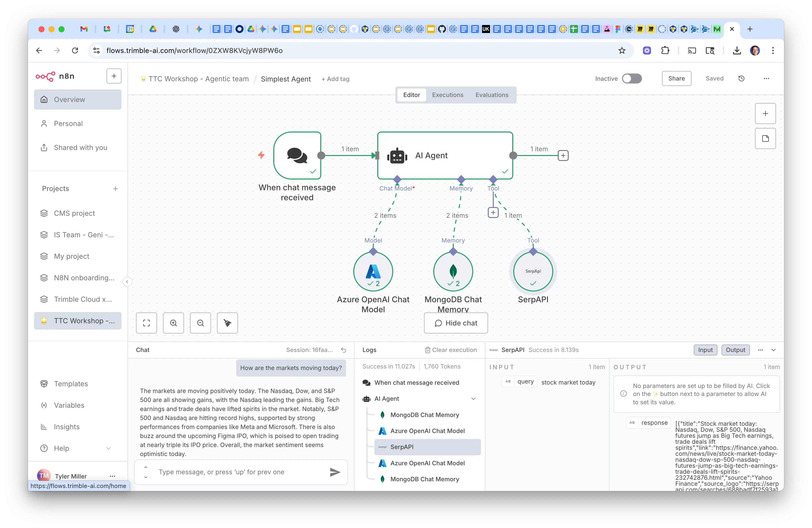The width and height of the screenshot is (812, 528).
Task: Open Tyler Miller user options menu
Action: pyautogui.click(x=112, y=476)
